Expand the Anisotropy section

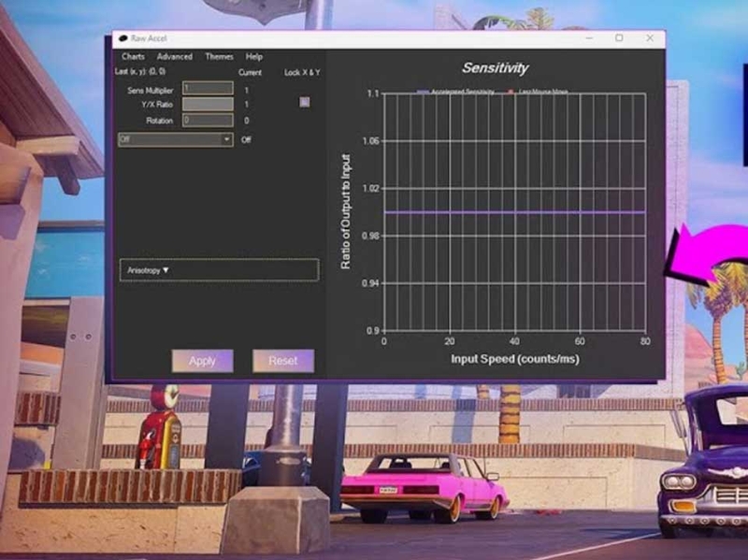tap(219, 270)
